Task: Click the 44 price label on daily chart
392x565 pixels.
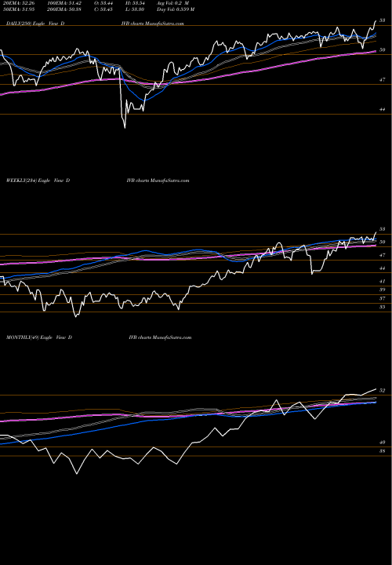Action: pos(383,110)
